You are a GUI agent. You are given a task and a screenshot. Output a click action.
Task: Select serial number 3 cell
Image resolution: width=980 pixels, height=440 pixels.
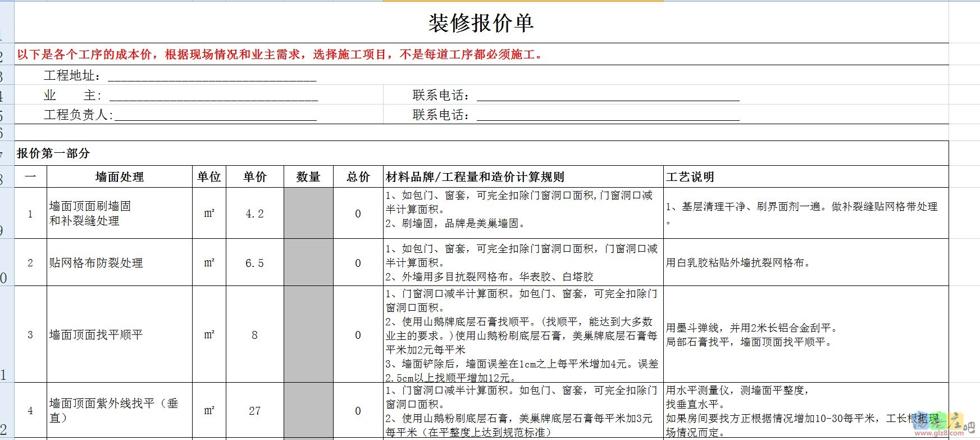coord(30,334)
